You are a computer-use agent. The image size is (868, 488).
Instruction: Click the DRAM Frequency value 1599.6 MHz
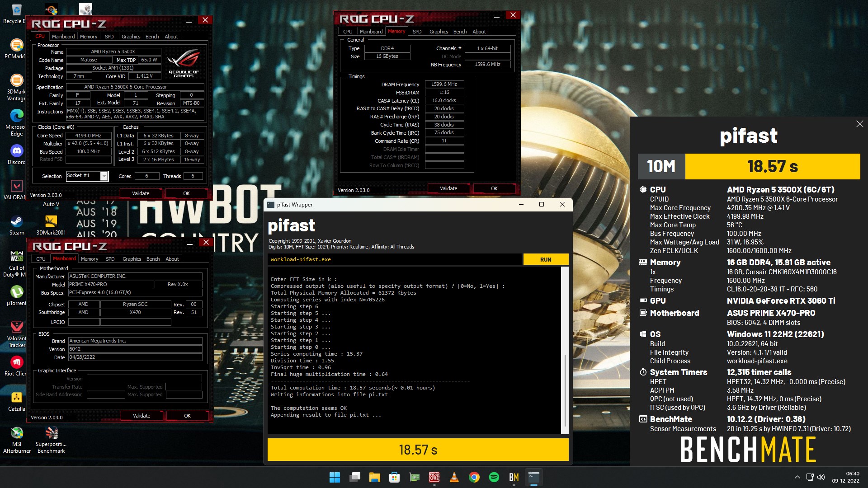[444, 84]
